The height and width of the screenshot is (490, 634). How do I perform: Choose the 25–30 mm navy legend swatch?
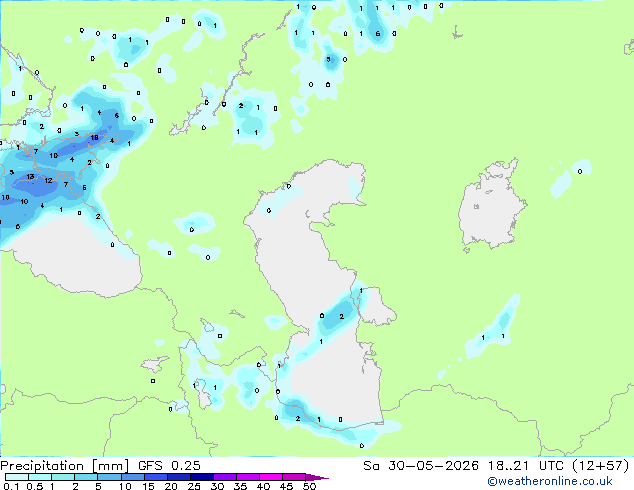tap(201, 477)
